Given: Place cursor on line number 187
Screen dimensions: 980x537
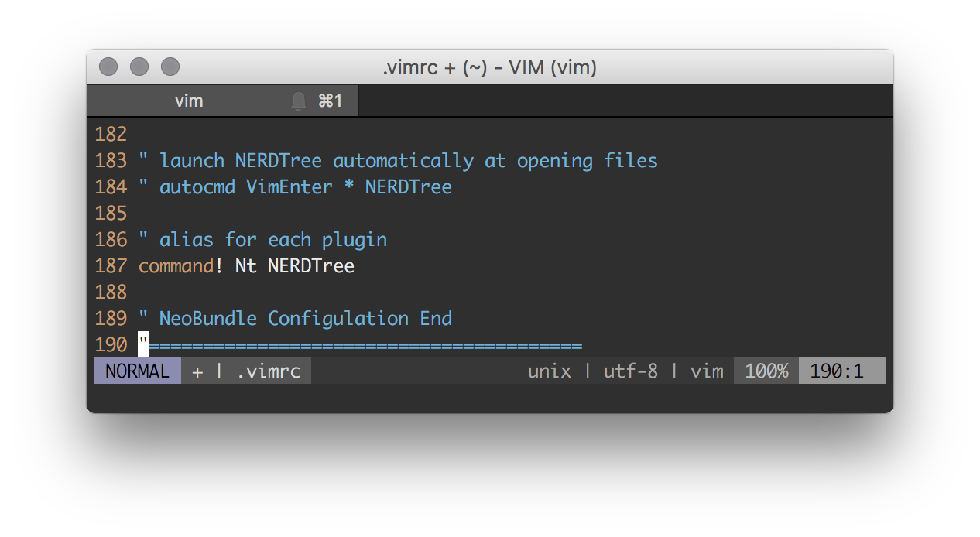Looking at the screenshot, I should 111,266.
